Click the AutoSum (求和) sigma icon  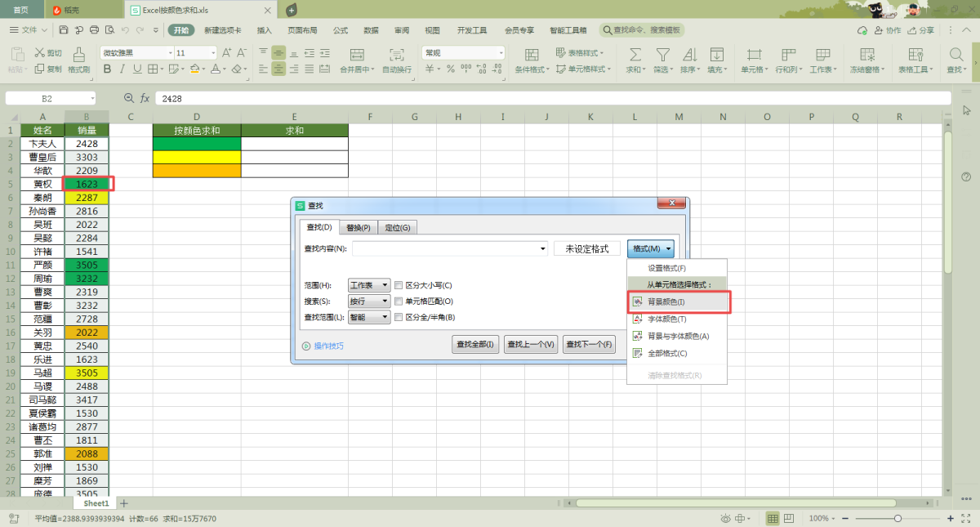[x=634, y=55]
